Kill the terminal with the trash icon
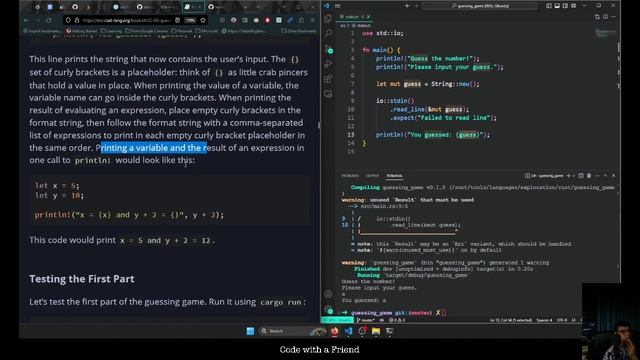Screen dimensions: 640x360 coord(589,176)
